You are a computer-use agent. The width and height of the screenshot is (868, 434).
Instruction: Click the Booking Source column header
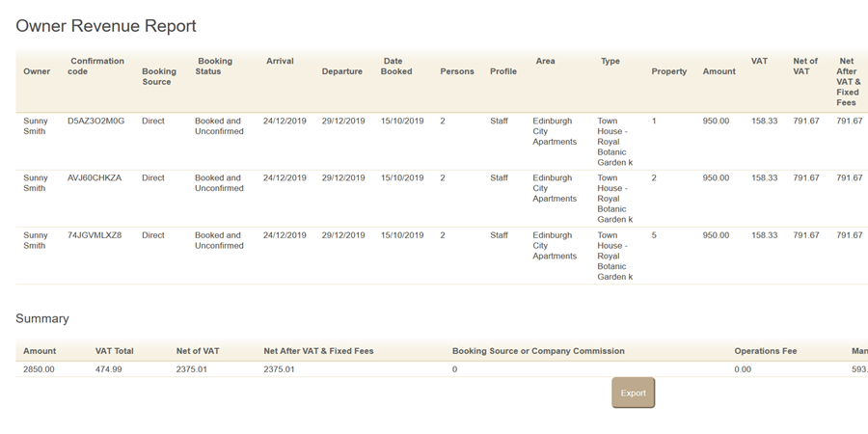point(158,76)
